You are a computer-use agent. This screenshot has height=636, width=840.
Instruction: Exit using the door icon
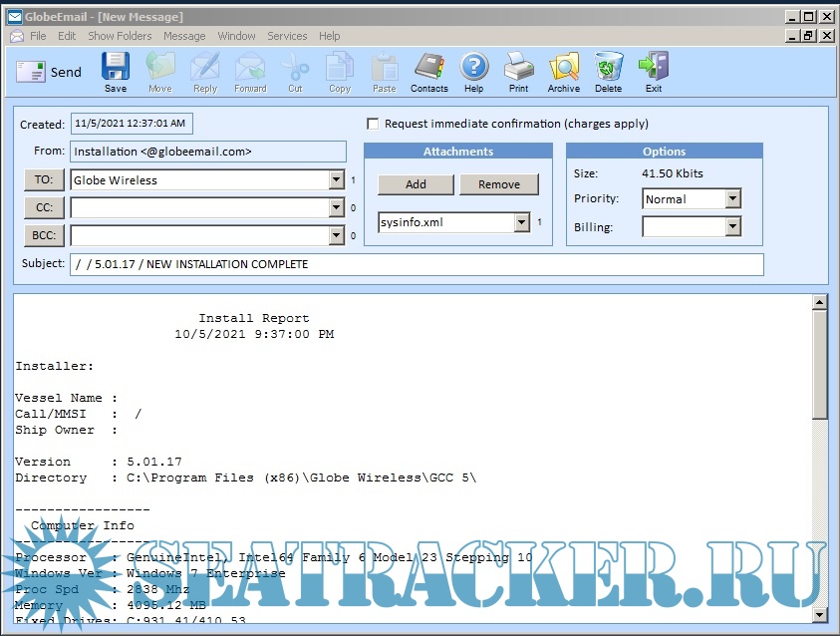(x=653, y=68)
